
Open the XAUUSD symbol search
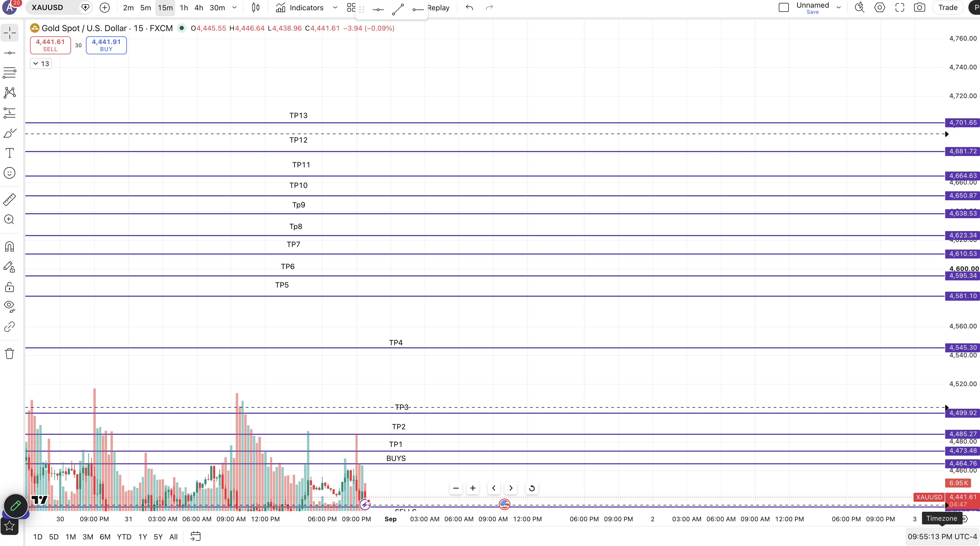coord(47,8)
